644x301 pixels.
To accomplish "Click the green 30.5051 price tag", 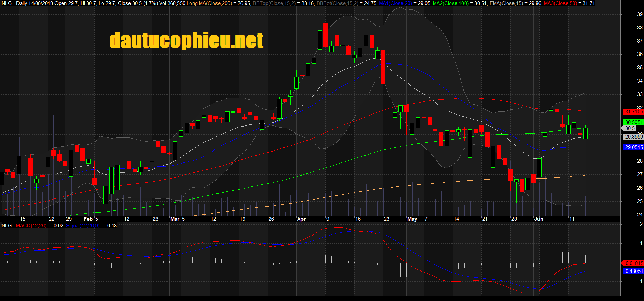I will [x=633, y=122].
